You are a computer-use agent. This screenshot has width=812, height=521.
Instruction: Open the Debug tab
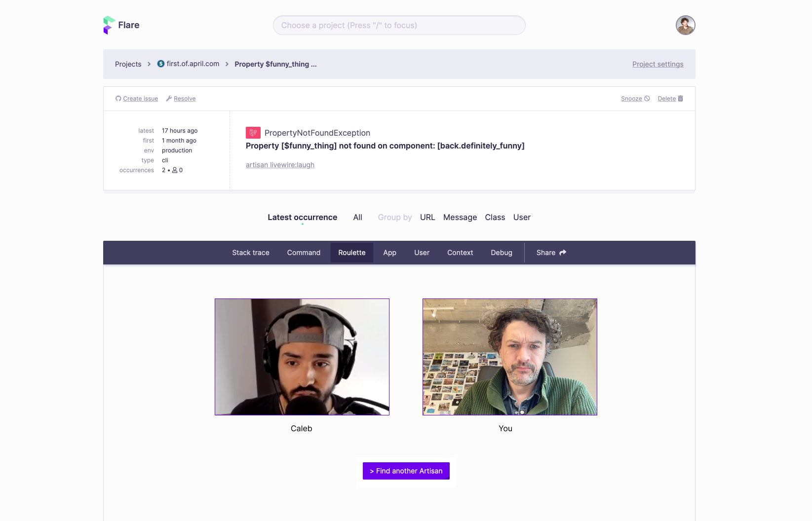pyautogui.click(x=502, y=253)
